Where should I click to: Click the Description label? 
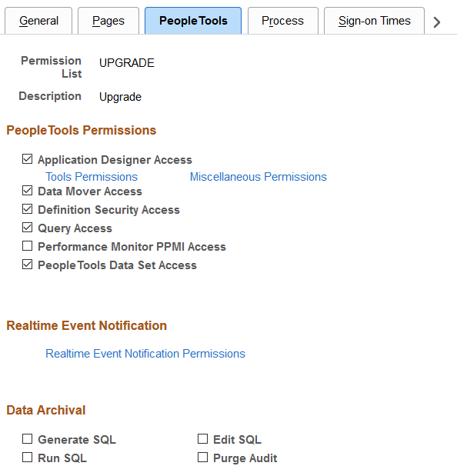tap(50, 96)
